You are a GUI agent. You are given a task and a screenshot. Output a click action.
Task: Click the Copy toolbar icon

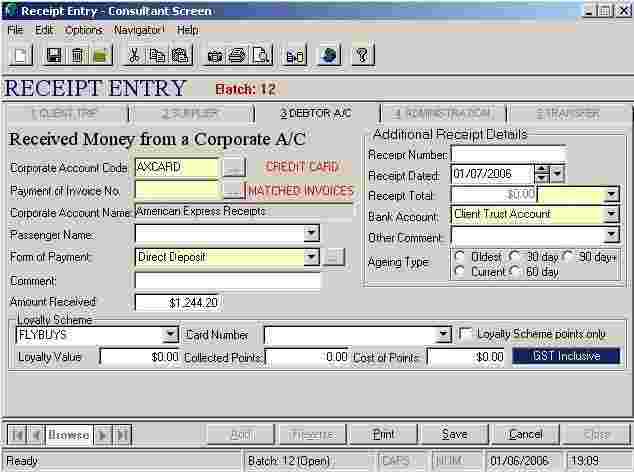coord(155,55)
